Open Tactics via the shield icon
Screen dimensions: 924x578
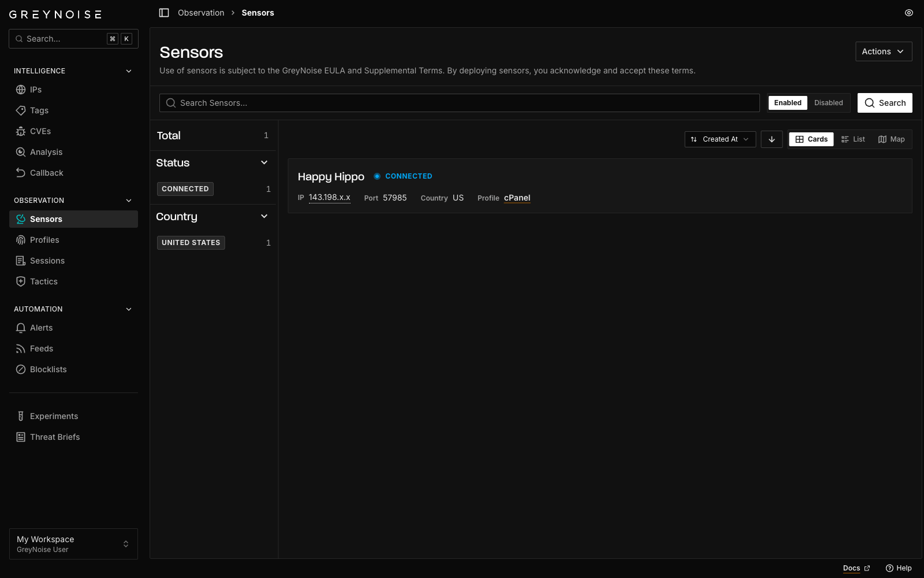[21, 281]
